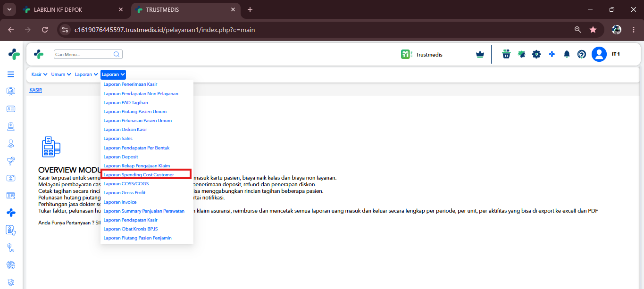The image size is (644, 289).
Task: Click the stethoscope sidebar icon
Action: click(11, 248)
